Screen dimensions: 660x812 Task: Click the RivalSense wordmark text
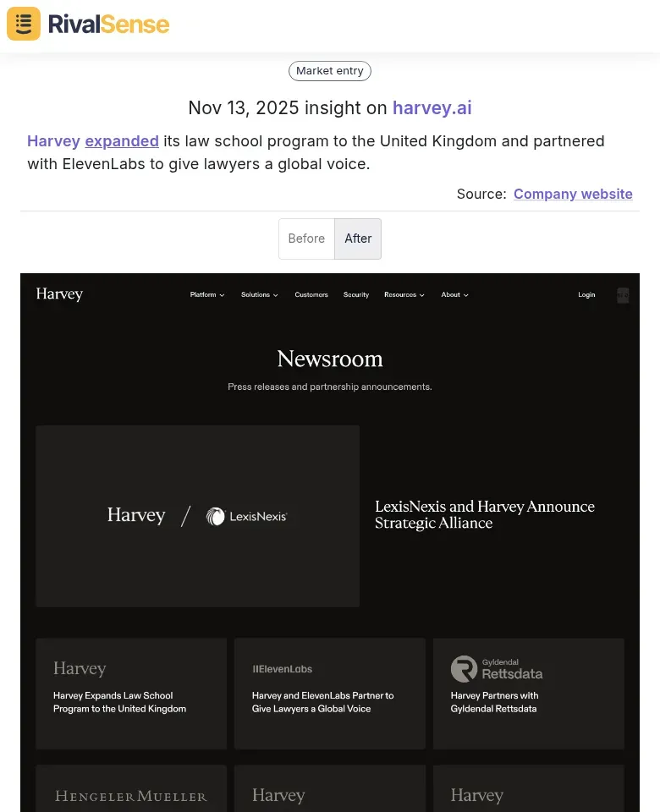coord(109,24)
